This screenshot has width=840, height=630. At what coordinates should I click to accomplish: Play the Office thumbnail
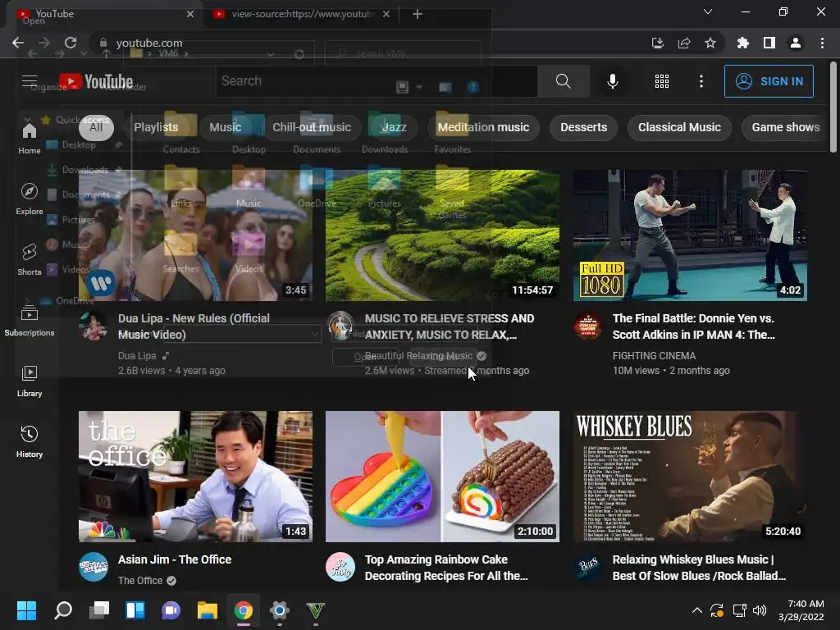[195, 477]
